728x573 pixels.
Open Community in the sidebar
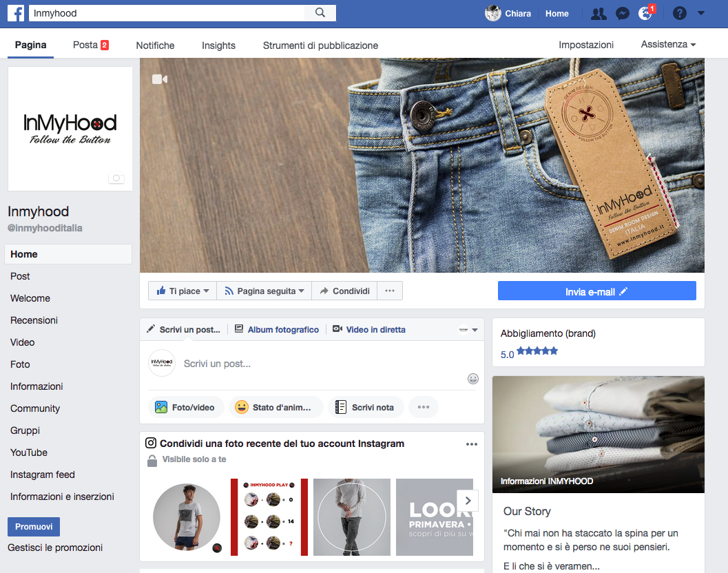[35, 408]
